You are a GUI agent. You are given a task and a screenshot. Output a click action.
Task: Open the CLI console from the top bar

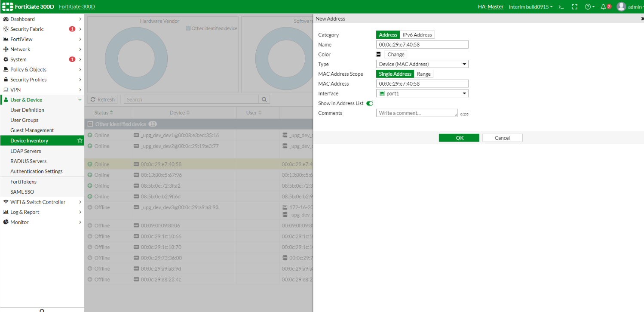coord(561,6)
